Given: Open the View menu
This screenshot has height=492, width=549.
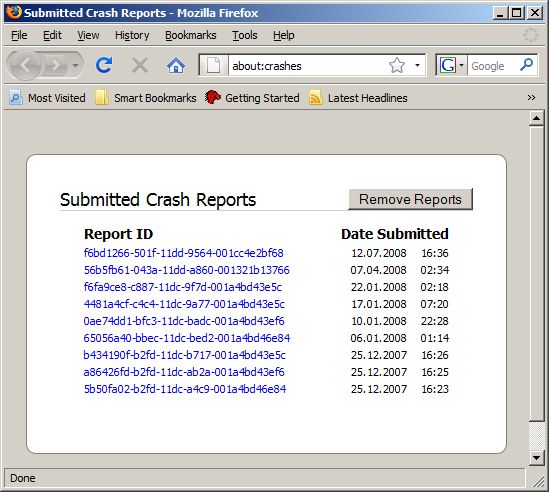Looking at the screenshot, I should tap(88, 35).
